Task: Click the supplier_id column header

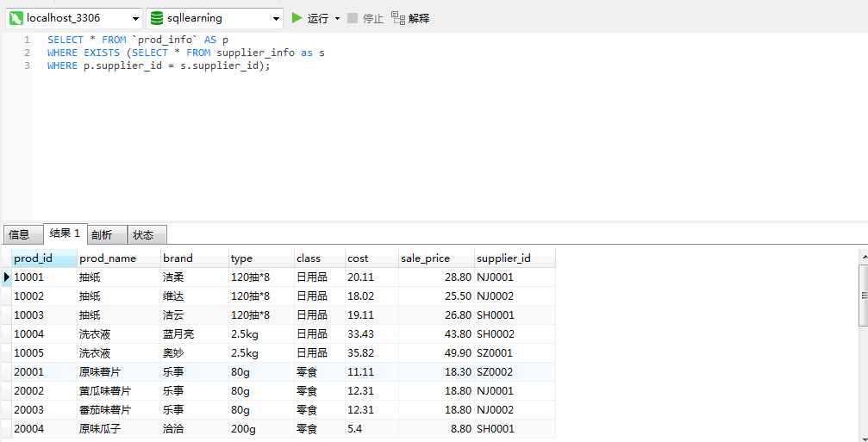Action: [515, 258]
